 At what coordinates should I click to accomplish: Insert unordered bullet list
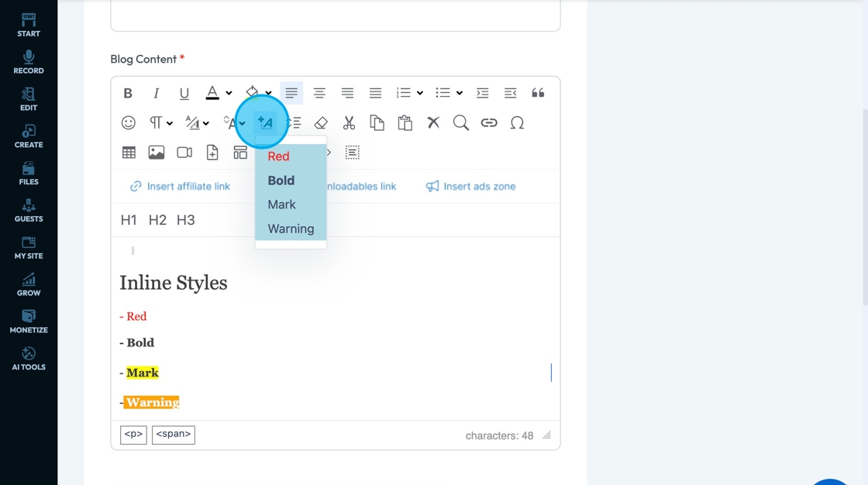tap(443, 93)
